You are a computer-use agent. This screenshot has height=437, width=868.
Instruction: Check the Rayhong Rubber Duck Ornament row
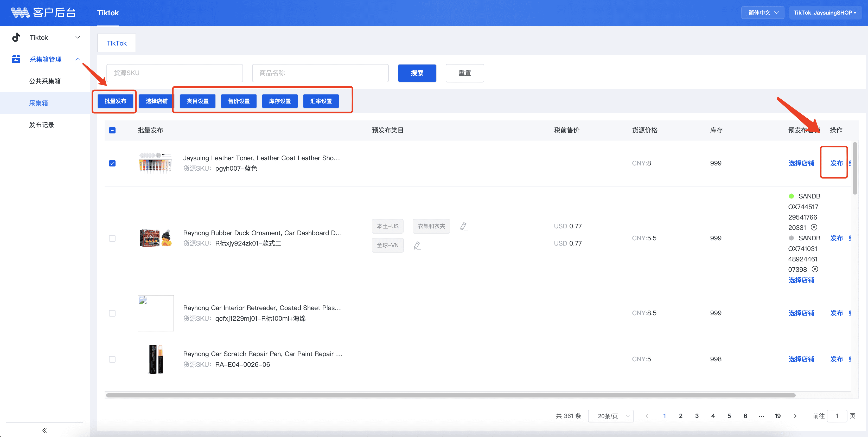[113, 239]
